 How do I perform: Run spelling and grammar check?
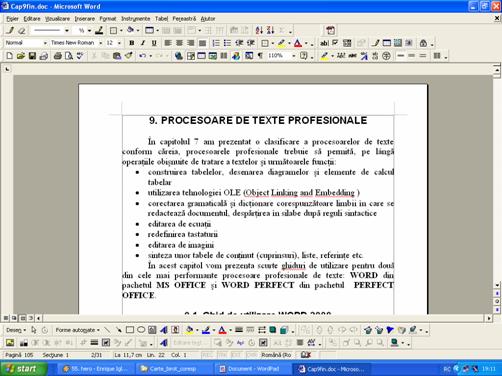click(x=80, y=56)
